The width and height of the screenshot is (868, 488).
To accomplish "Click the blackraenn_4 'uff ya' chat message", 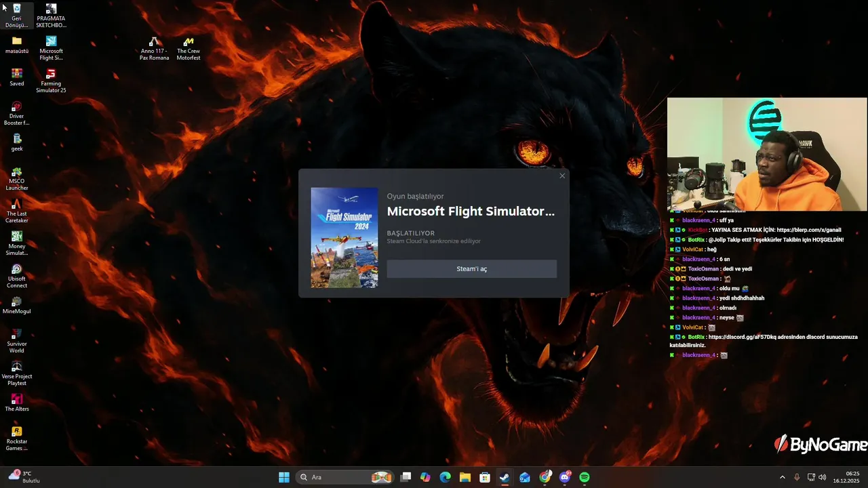I will pos(701,220).
